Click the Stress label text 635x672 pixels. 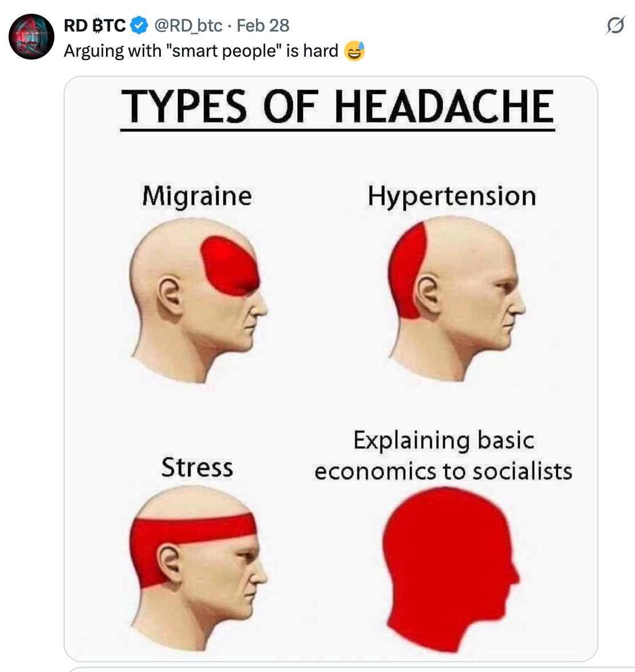(x=198, y=467)
